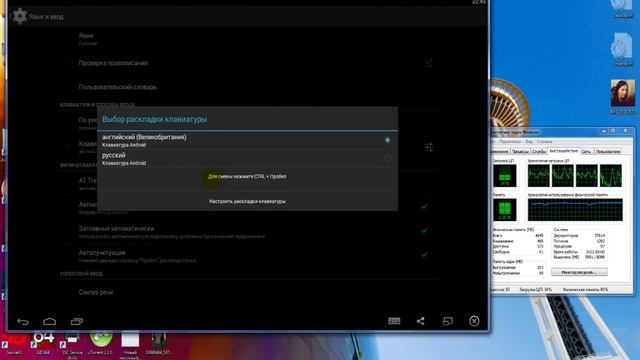This screenshot has width=640, height=360.
Task: Click the circled X close icon in emulator bar
Action: (474, 321)
